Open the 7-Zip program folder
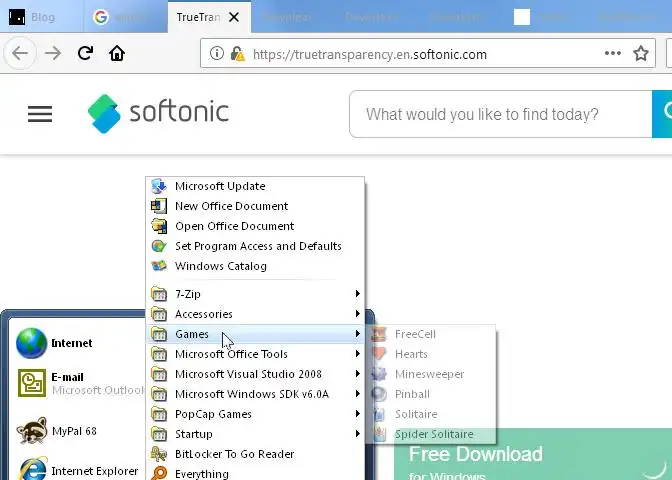672x480 pixels. [x=255, y=294]
